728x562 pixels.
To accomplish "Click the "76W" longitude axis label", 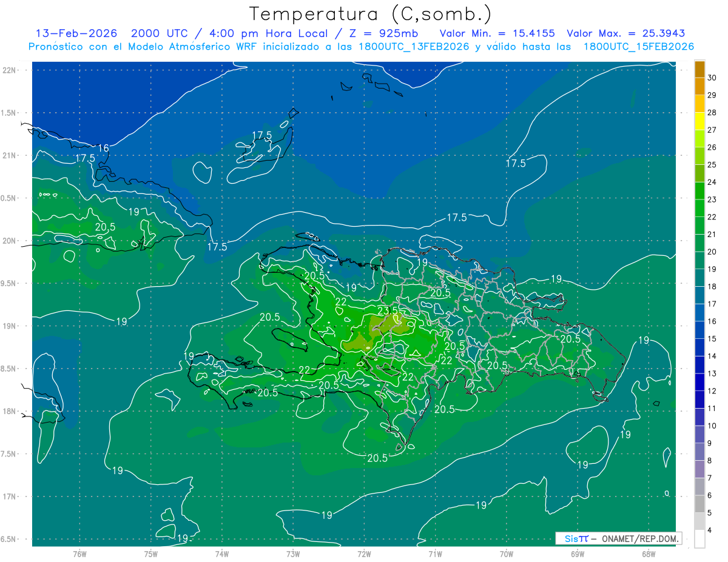I will coord(79,554).
